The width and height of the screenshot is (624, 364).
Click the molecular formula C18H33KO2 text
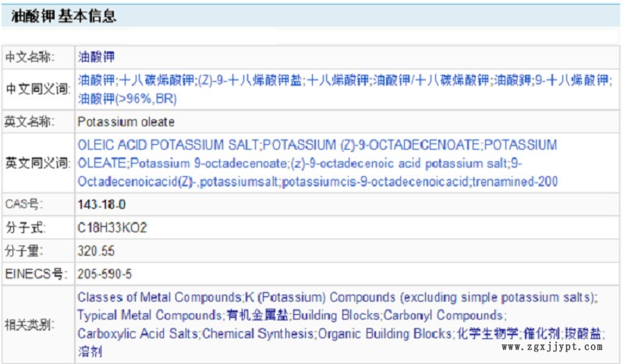click(112, 228)
